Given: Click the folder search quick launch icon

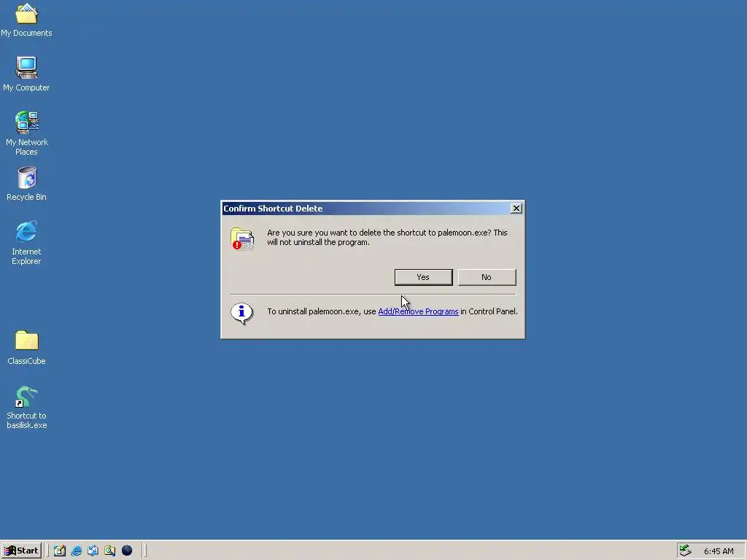Looking at the screenshot, I should [x=110, y=551].
